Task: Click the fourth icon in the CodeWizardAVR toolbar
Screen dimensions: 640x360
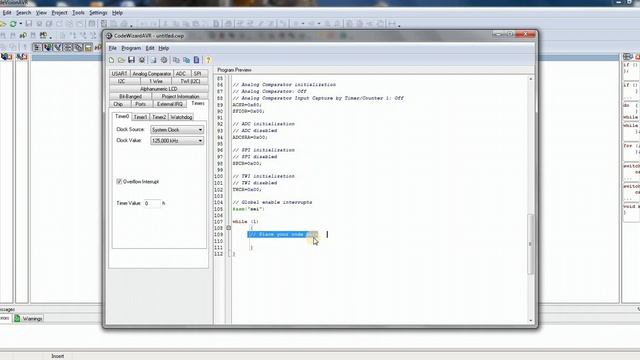Action: click(x=142, y=60)
